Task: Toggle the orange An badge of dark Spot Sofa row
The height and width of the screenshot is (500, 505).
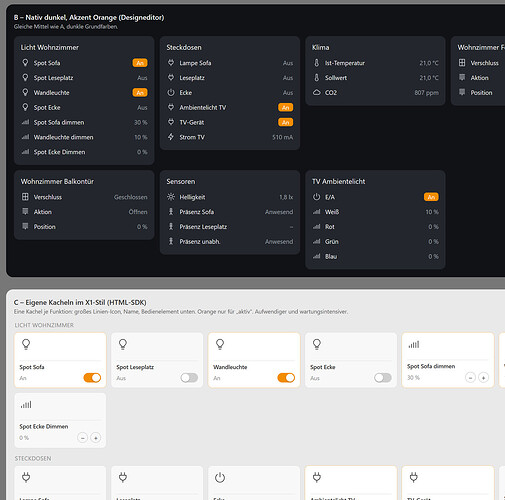Action: (x=140, y=63)
